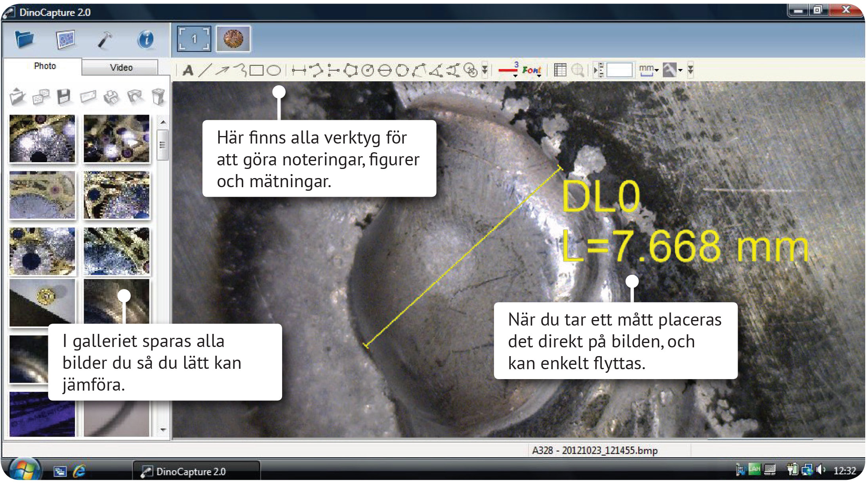Select the Four-point angle measurement tool

[453, 70]
